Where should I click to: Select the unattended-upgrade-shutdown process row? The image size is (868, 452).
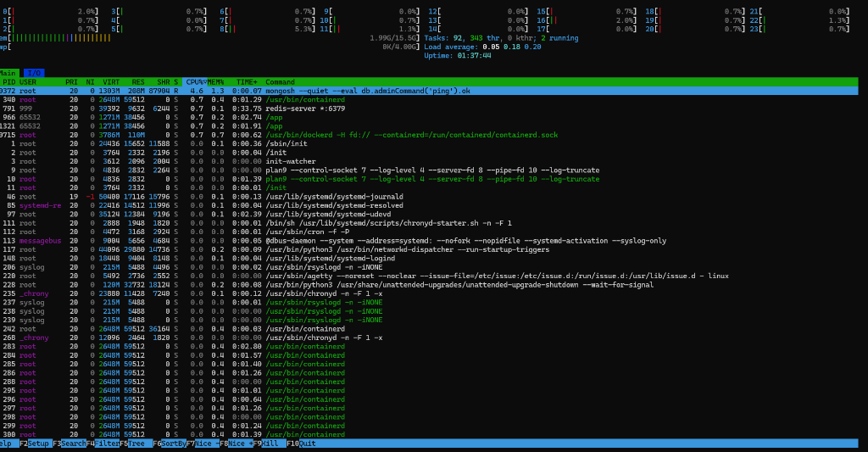click(429, 285)
